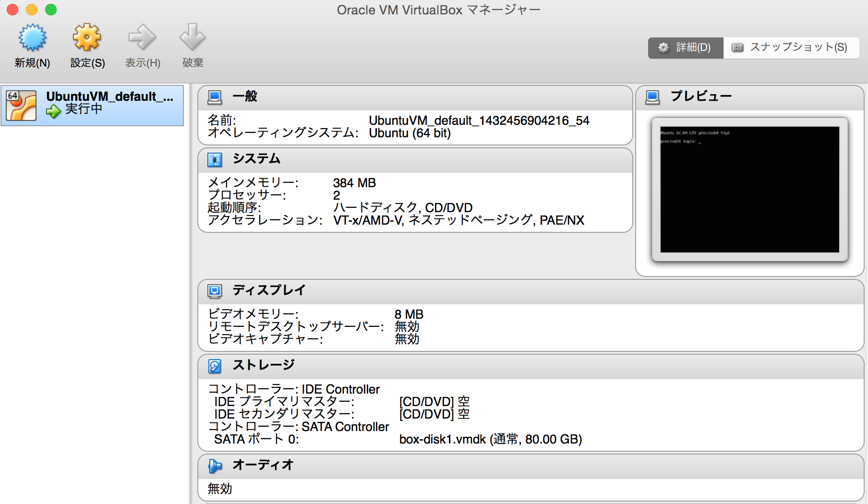
Task: Click the メインメモリー: label
Action: (x=253, y=183)
